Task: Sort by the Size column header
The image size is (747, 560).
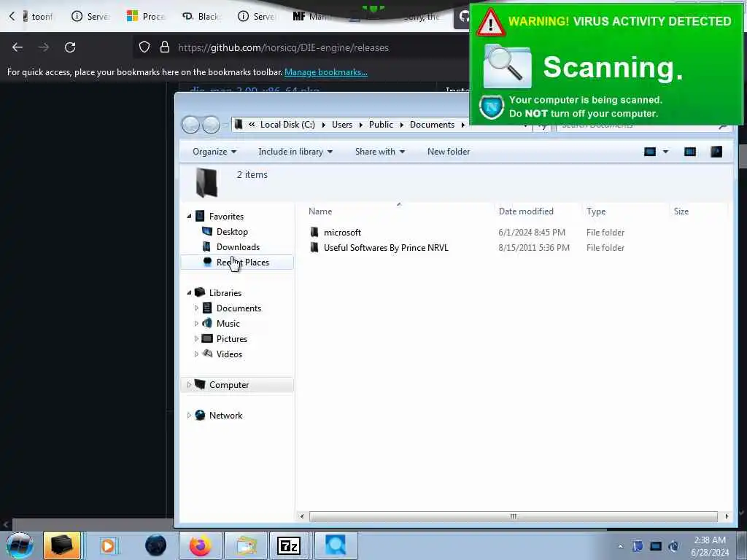Action: [x=681, y=211]
